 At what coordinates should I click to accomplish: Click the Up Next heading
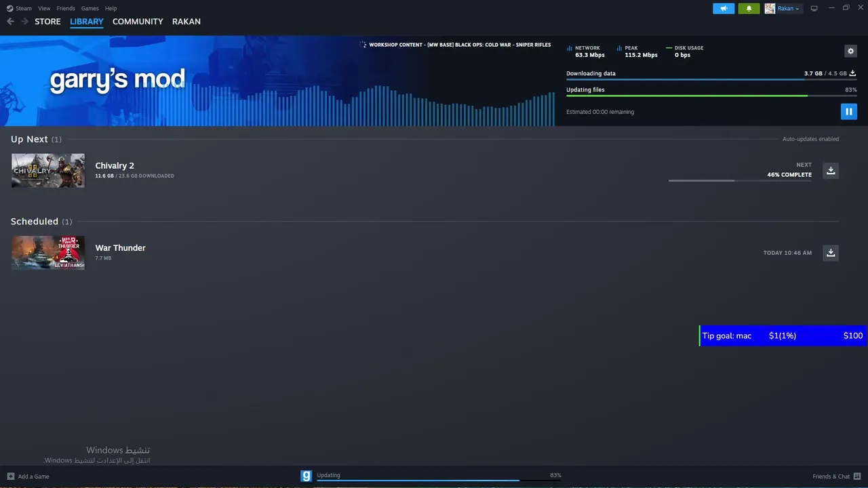29,139
